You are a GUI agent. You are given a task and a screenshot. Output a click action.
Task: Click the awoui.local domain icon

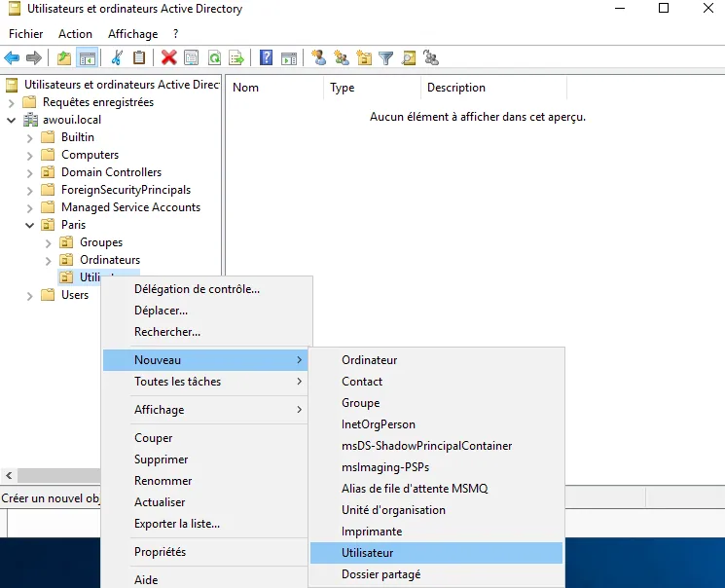tap(30, 120)
